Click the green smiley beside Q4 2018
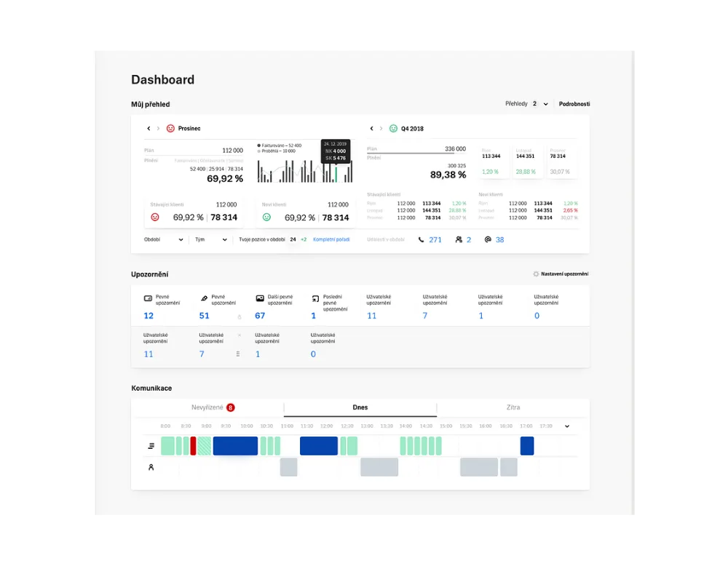 393,129
